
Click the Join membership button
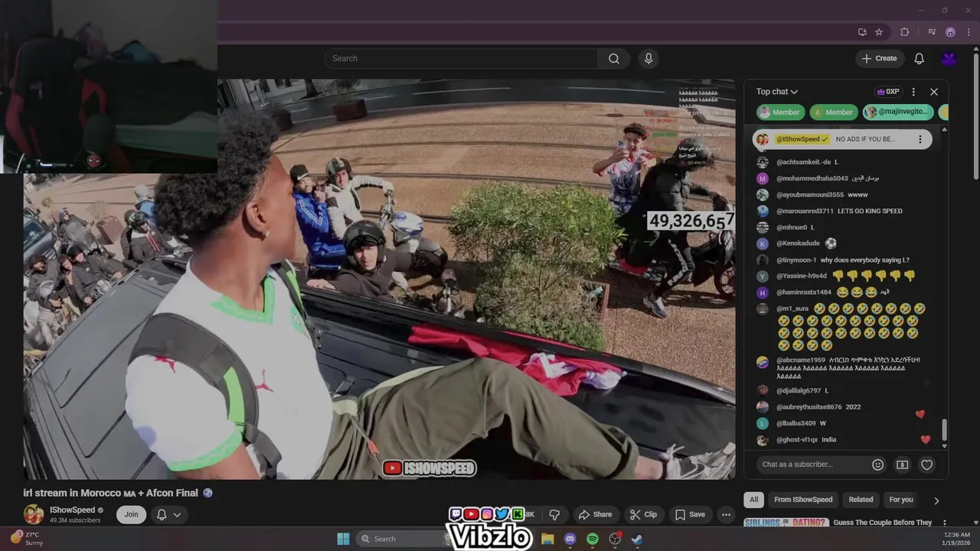(132, 514)
